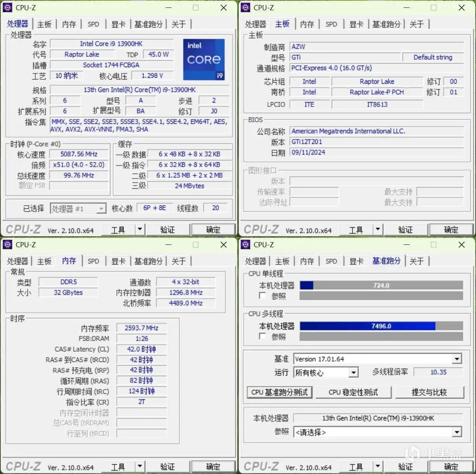Click CPU-Z app icon in benchmark window title
This screenshot has width=476, height=474.
[x=245, y=244]
